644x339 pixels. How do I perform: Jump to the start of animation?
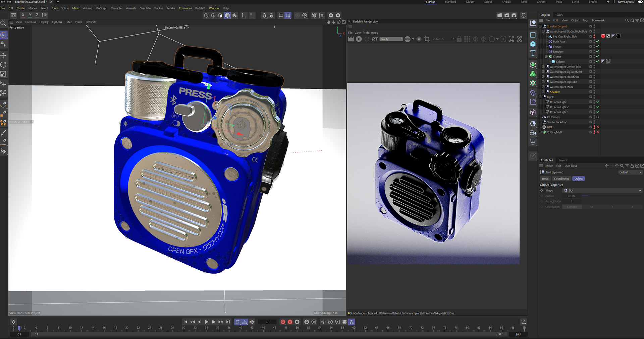(185, 322)
